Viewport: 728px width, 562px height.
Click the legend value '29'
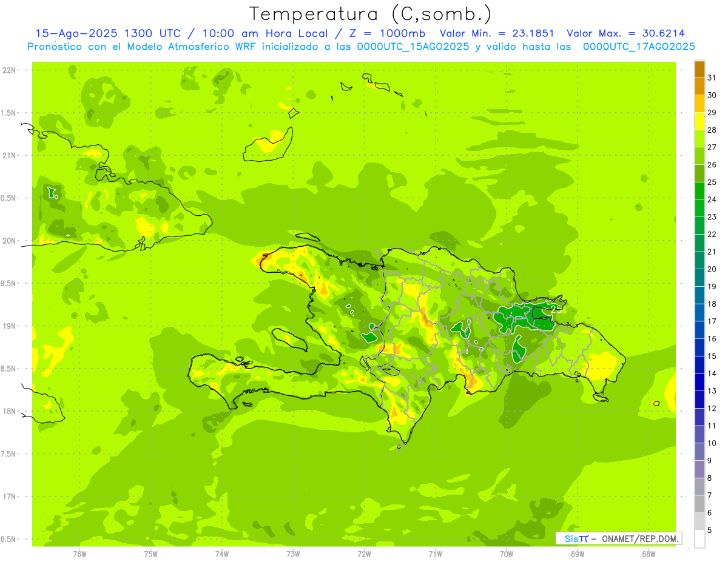click(712, 112)
